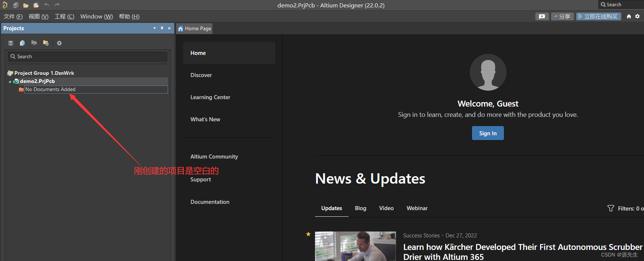Viewport: 644px width, 261px height.
Task: Open Documentation in the sidebar
Action: pos(210,202)
